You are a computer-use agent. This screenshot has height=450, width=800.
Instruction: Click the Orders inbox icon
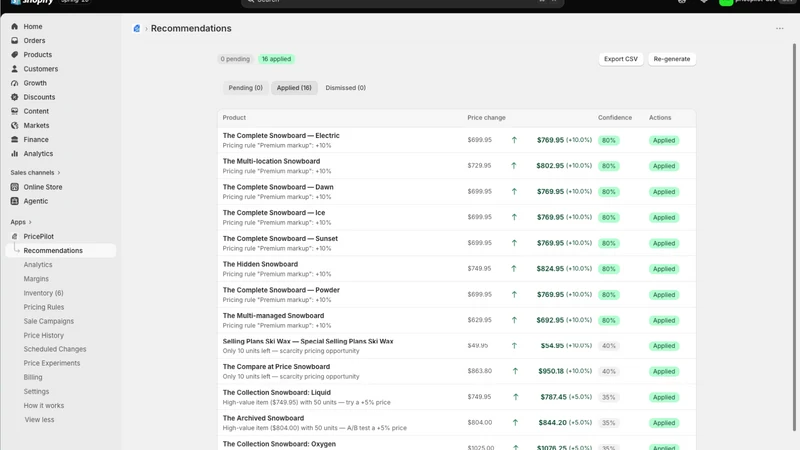14,40
